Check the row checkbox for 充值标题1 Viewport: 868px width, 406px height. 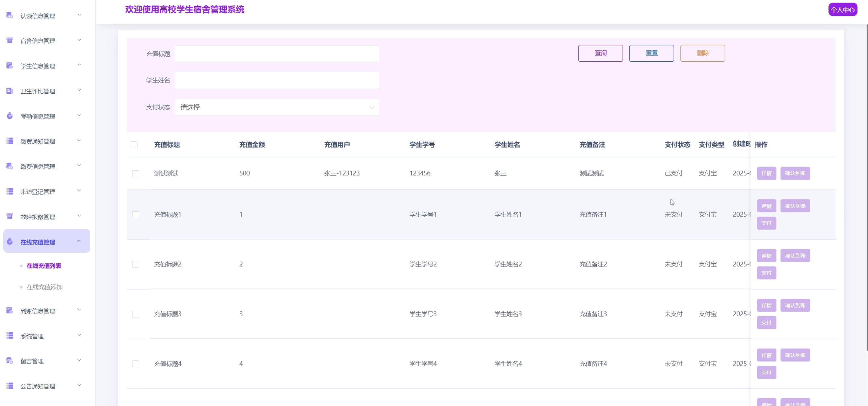coord(136,215)
